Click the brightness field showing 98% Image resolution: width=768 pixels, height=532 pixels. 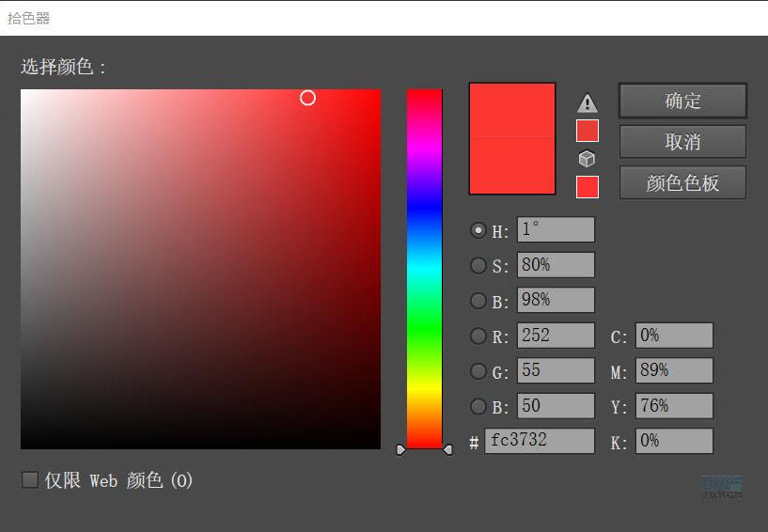pos(556,300)
